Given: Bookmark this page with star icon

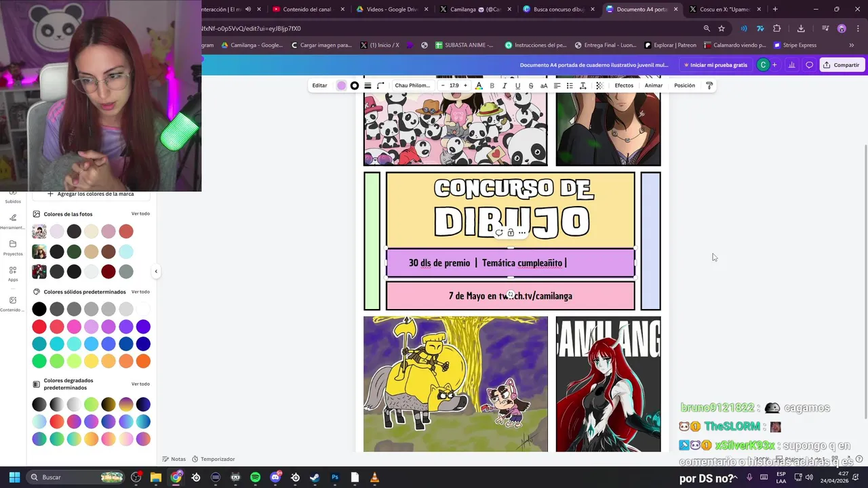Looking at the screenshot, I should click(x=722, y=28).
